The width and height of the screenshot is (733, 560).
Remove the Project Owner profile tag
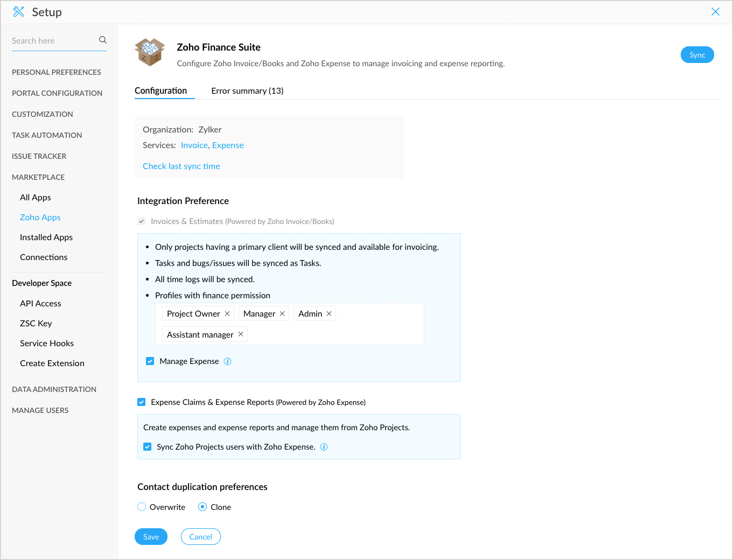[227, 313]
